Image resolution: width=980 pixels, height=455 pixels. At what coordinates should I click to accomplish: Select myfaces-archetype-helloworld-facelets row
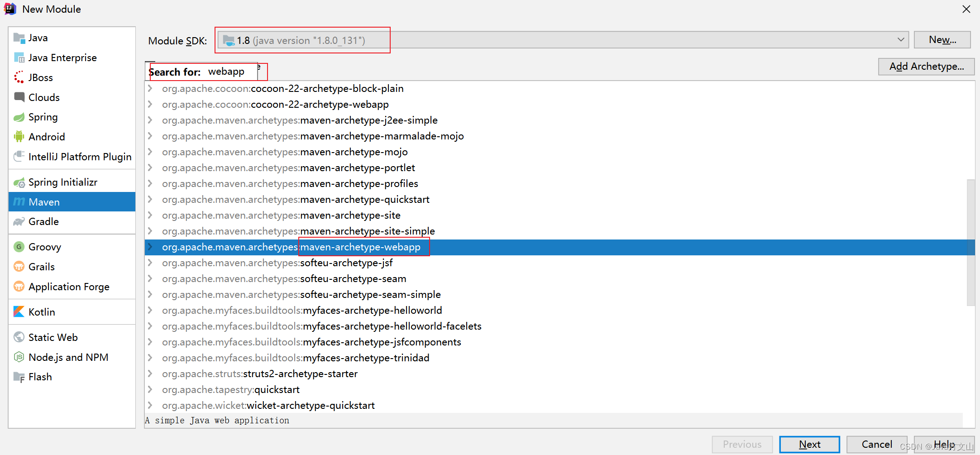pos(559,326)
